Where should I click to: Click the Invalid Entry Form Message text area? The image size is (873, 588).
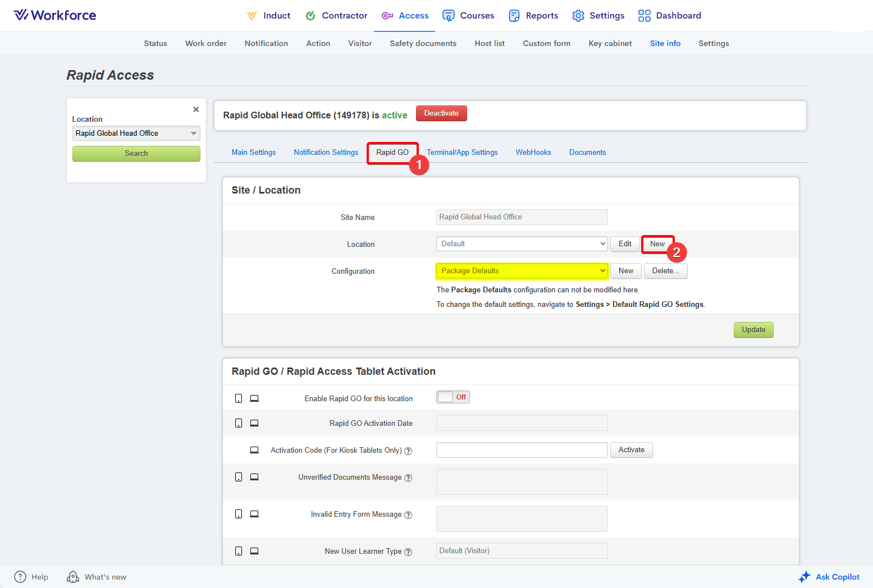pyautogui.click(x=522, y=519)
